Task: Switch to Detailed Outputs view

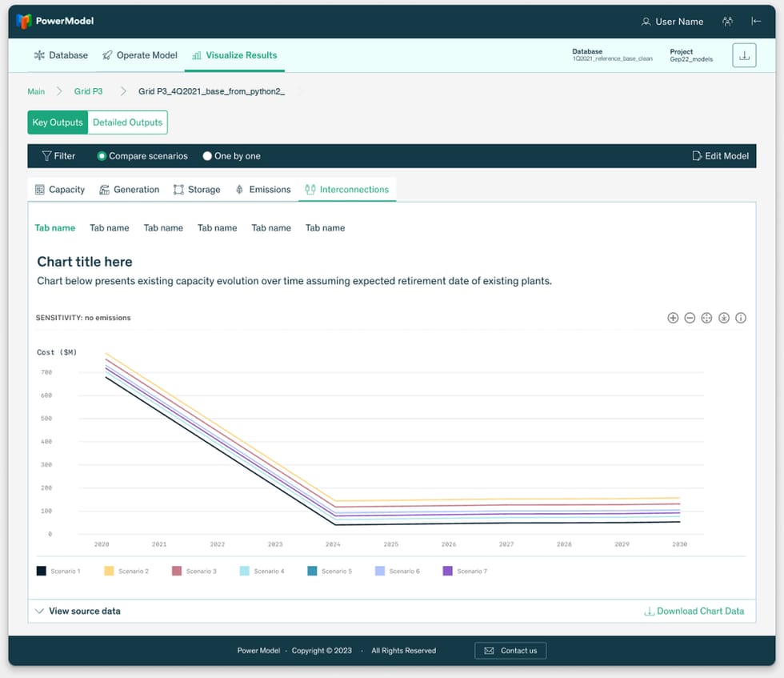Action: tap(127, 122)
